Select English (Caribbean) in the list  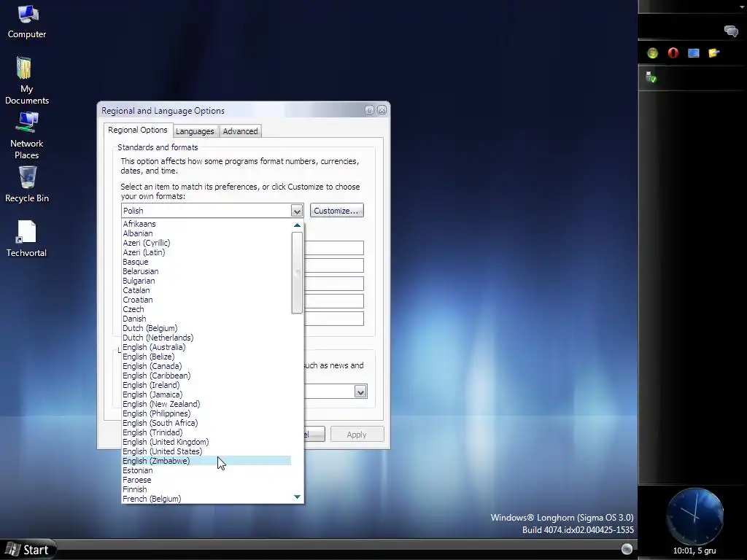[x=206, y=376]
